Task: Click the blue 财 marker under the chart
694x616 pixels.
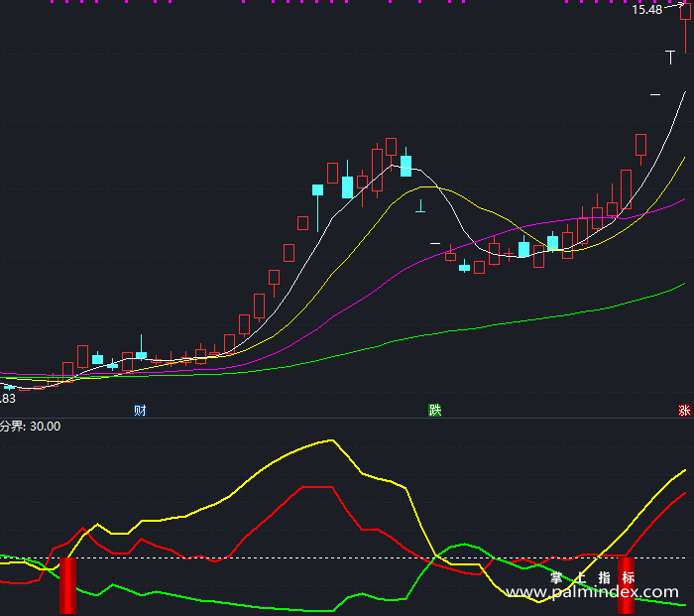Action: click(140, 411)
